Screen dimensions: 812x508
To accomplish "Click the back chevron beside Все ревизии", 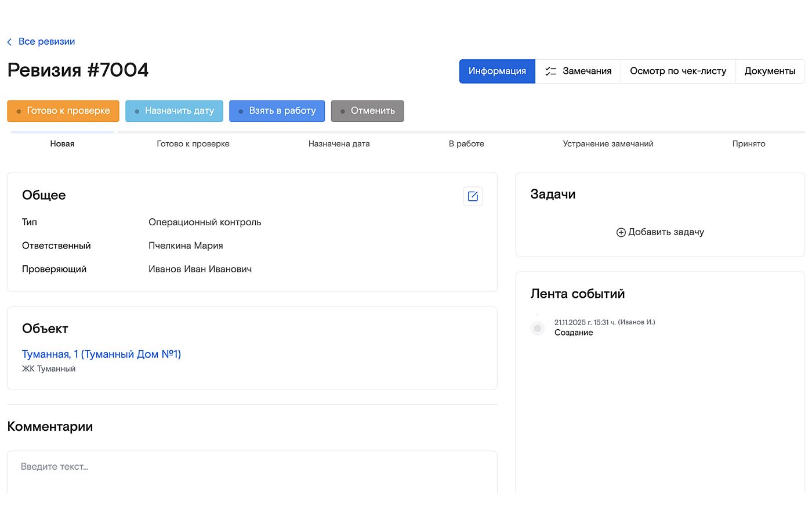I will (9, 42).
